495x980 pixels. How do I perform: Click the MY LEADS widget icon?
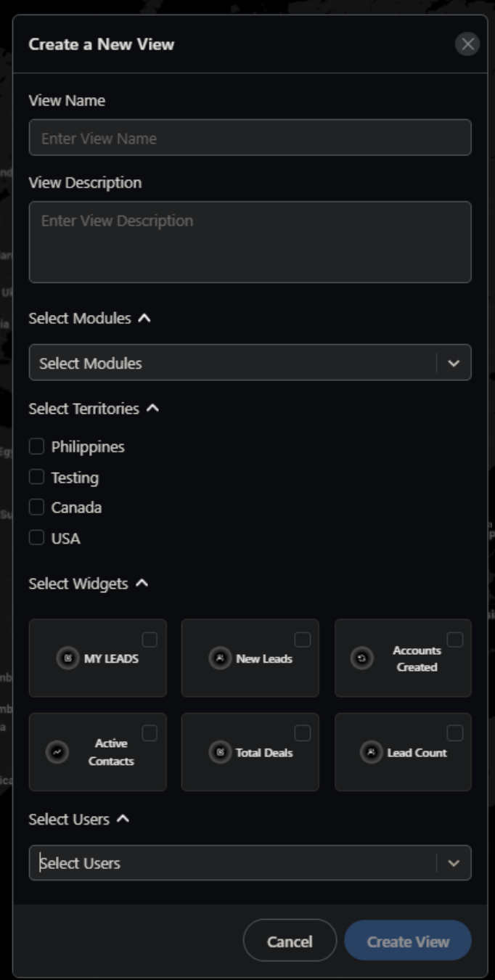(x=67, y=659)
